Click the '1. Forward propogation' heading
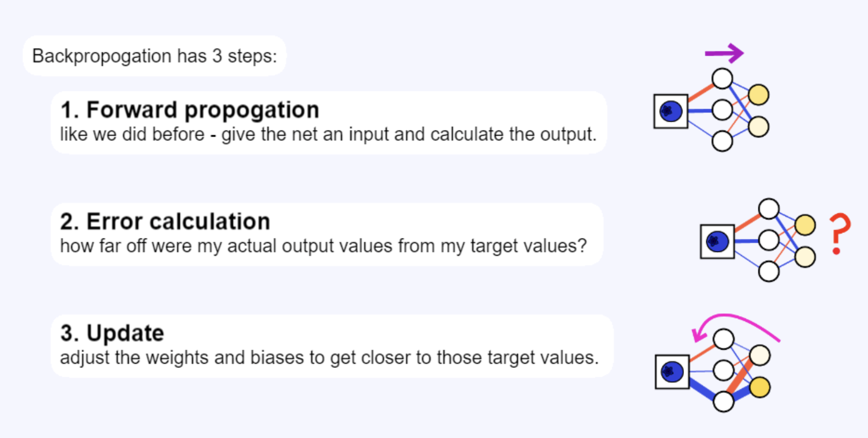 point(190,110)
